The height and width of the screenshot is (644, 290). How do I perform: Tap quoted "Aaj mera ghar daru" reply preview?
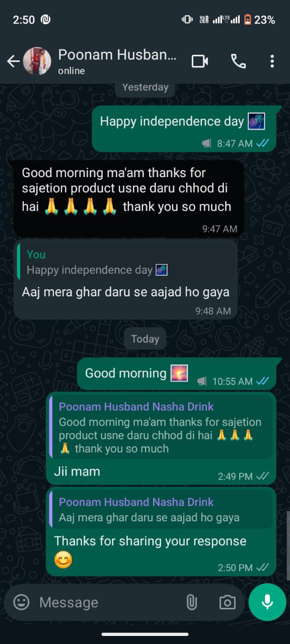point(161,510)
